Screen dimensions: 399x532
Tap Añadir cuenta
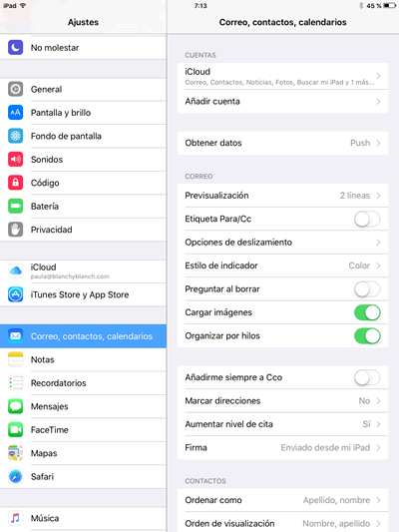[x=282, y=102]
